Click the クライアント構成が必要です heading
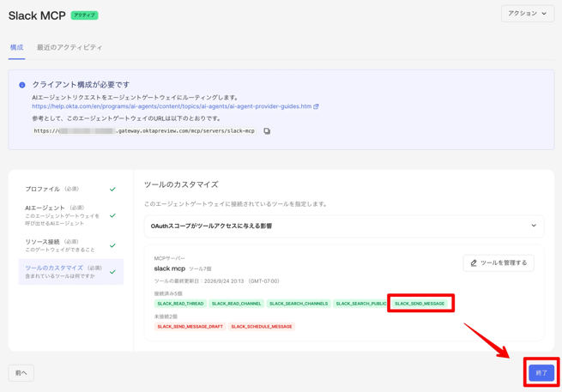Viewport: 562px width, 392px height. 81,85
